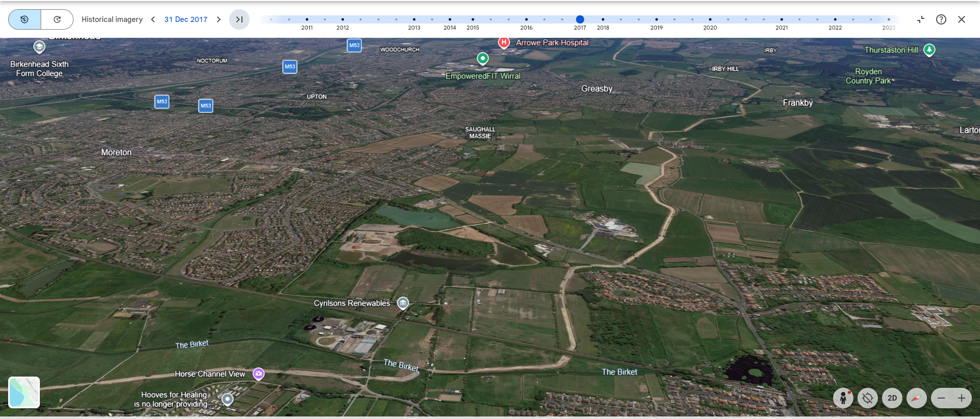This screenshot has width=980, height=419.
Task: Click the Irby Hill label
Action: click(725, 69)
